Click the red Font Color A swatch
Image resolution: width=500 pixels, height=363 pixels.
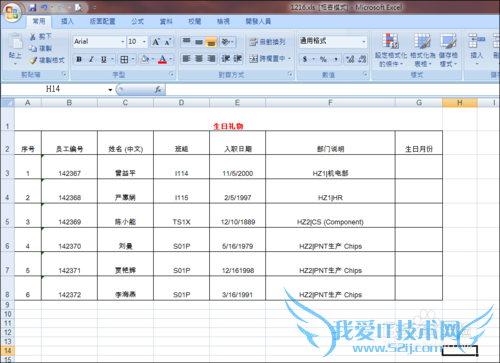162,59
